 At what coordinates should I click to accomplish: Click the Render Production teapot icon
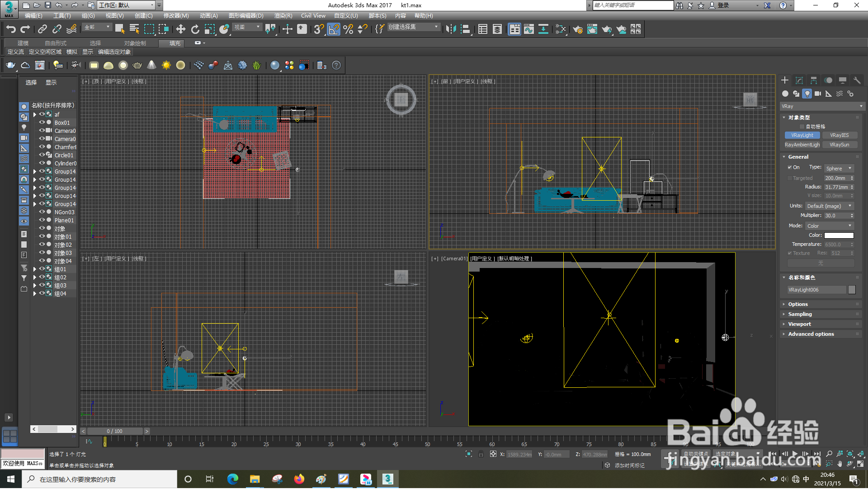coord(607,29)
